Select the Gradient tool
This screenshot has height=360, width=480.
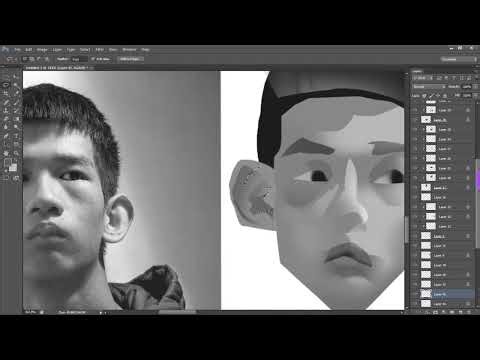pyautogui.click(x=16, y=119)
